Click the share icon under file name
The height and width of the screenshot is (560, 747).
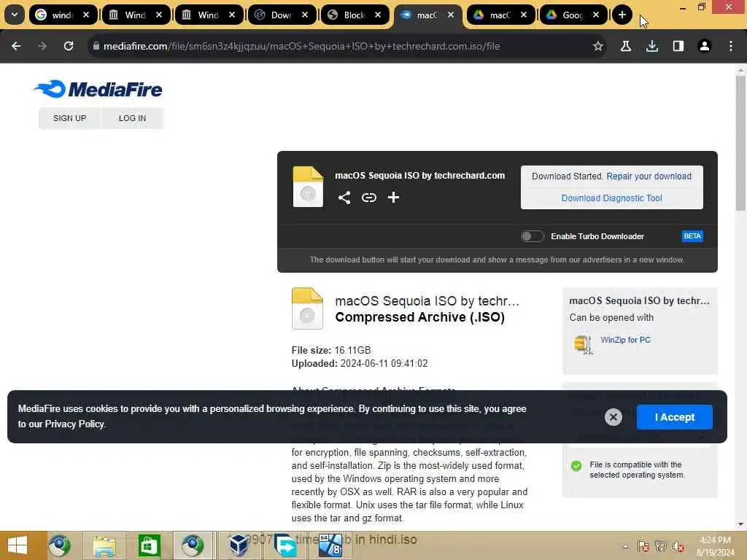[344, 198]
